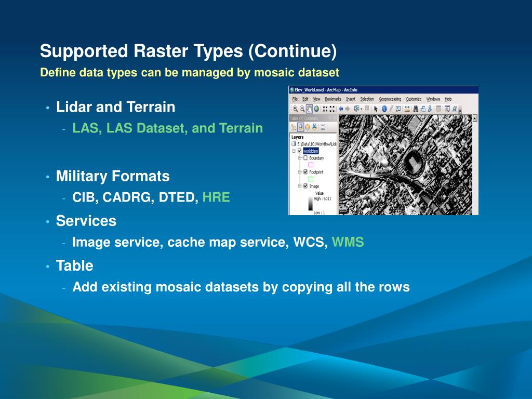
Task: Open the Table Of Contents Options button
Action: (x=323, y=127)
